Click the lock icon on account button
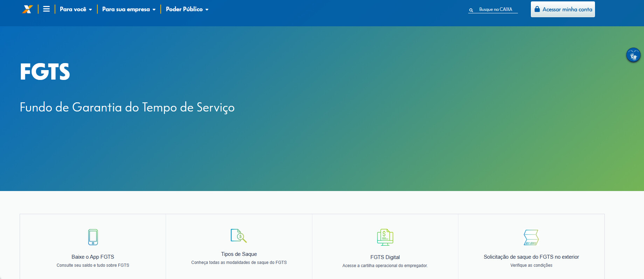Viewport: 644px width, 279px height. (x=537, y=9)
